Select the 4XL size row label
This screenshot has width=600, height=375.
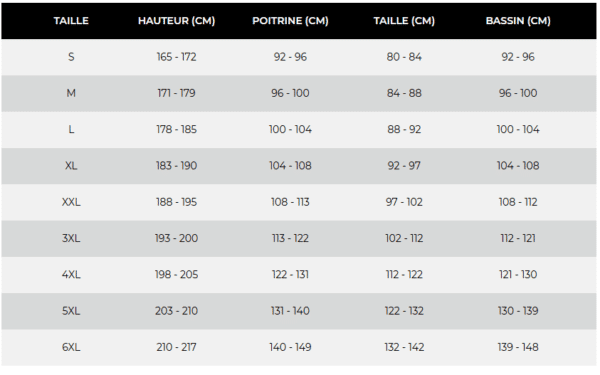coord(71,275)
